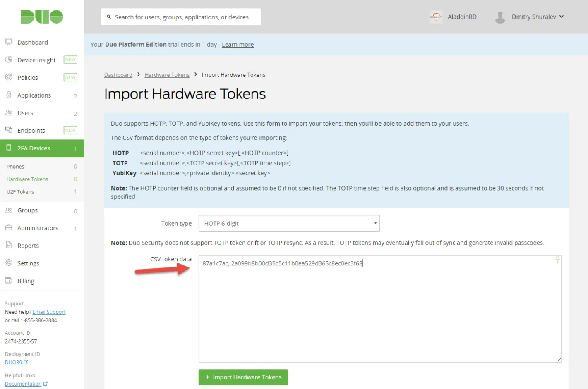Open the Token type dropdown
This screenshot has width=588, height=389.
click(289, 223)
